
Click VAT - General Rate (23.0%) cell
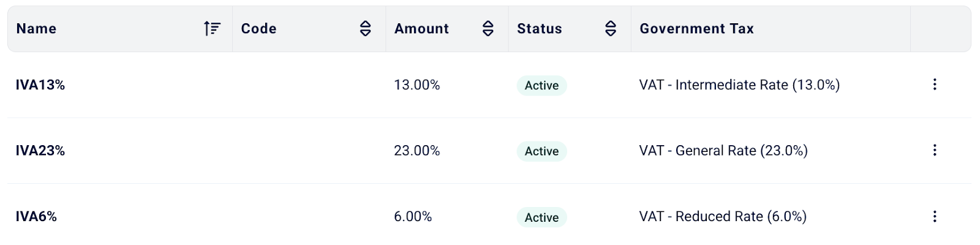pos(723,151)
